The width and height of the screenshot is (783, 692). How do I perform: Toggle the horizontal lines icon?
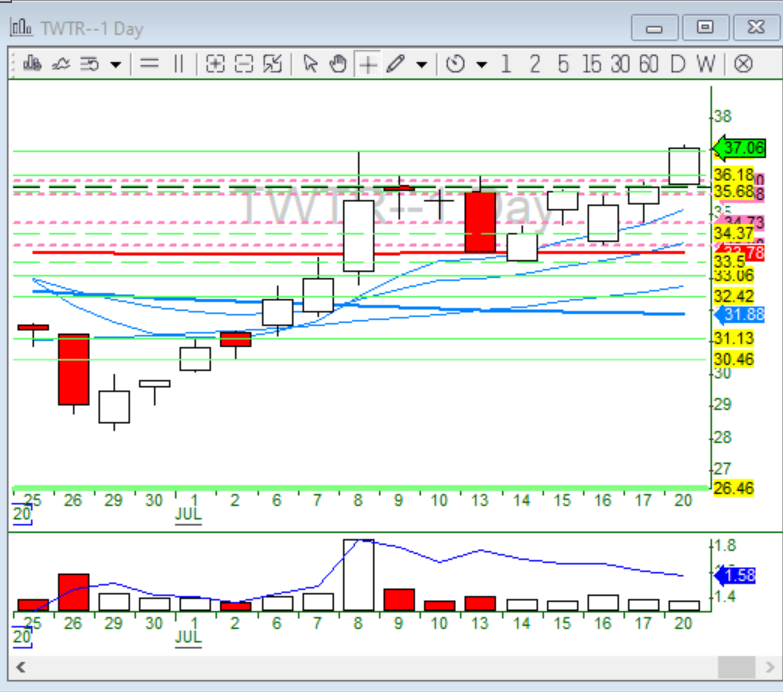(x=149, y=64)
